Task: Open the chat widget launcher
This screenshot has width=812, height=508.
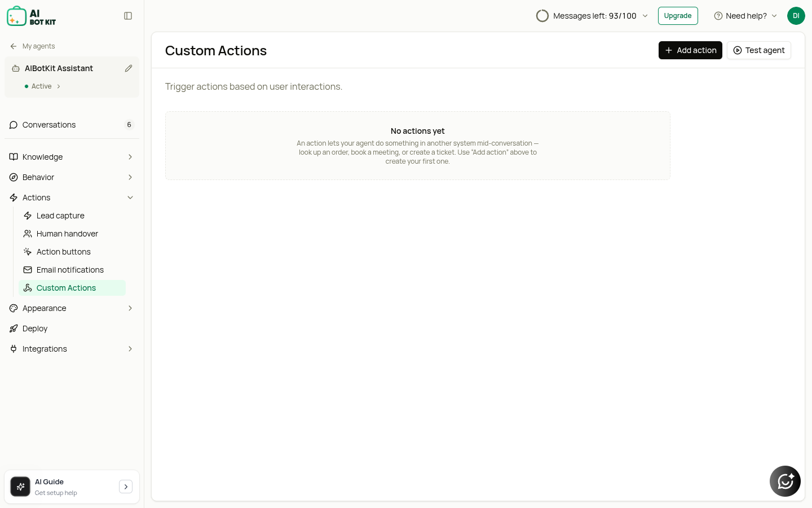Action: 785,481
